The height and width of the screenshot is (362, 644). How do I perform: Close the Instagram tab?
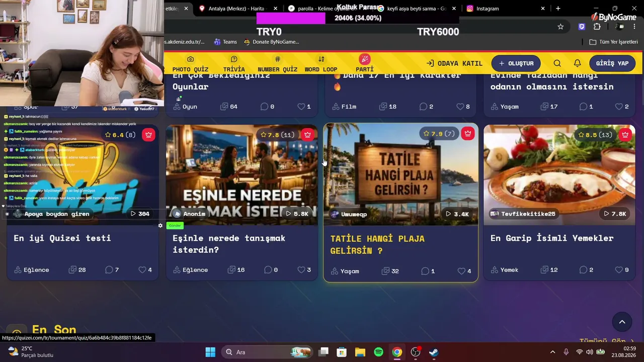coord(543,9)
